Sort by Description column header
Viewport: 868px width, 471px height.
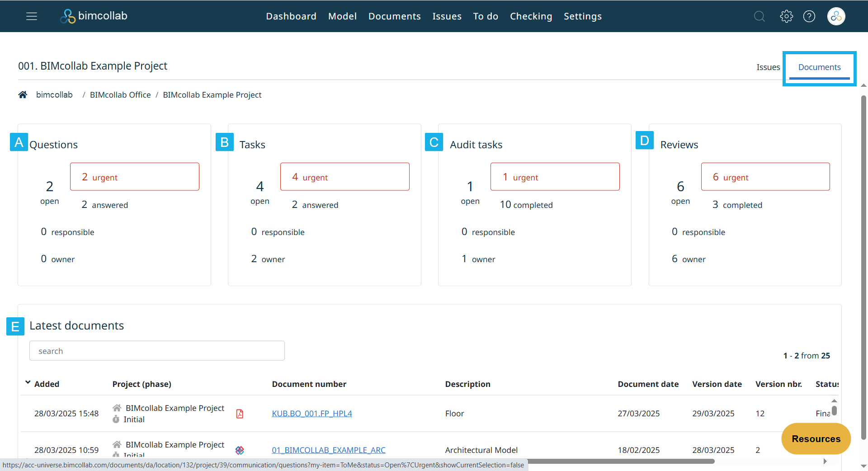point(468,384)
